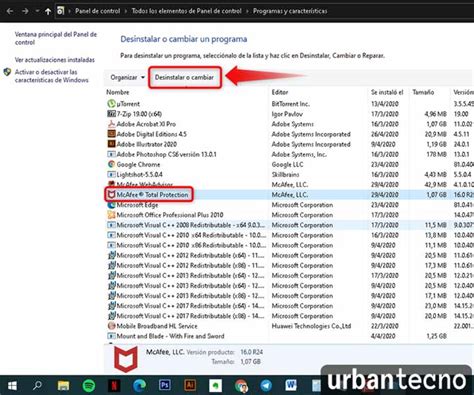Screen dimensions: 474x395
Task: Sort by the Editor column header
Action: pyautogui.click(x=280, y=92)
